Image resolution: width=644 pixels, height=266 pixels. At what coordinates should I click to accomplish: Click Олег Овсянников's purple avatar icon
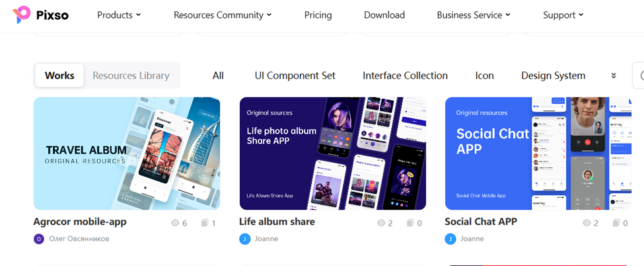tap(38, 239)
